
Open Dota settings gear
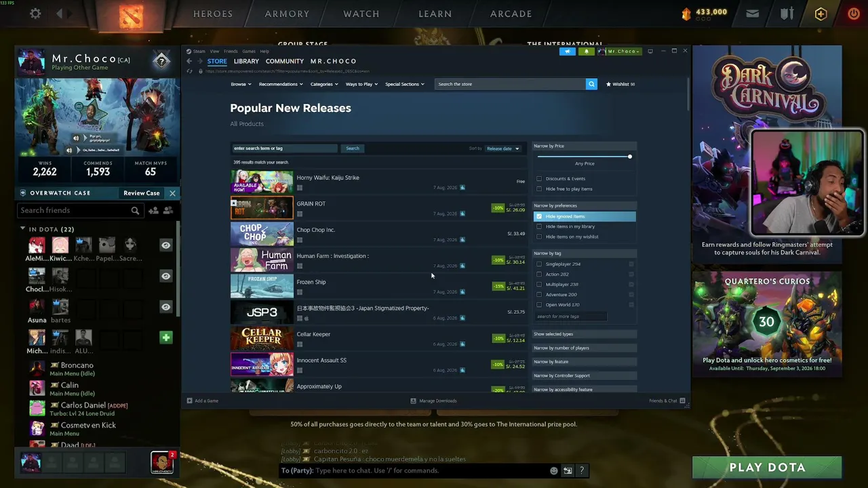[x=35, y=14]
